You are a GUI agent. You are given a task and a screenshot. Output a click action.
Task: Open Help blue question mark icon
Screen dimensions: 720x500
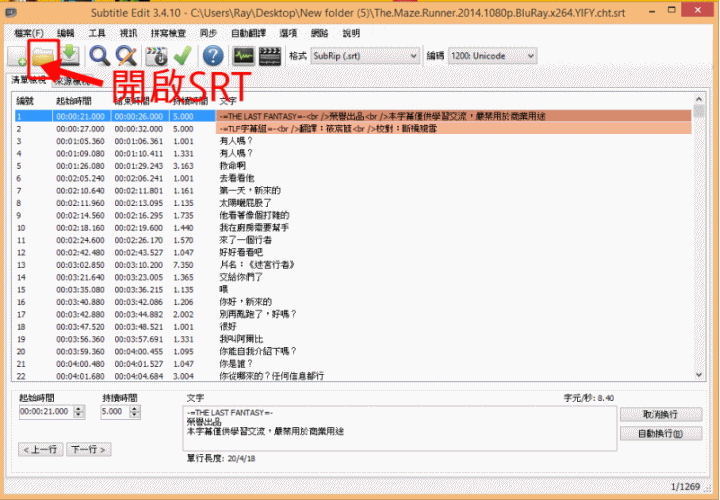[x=212, y=56]
